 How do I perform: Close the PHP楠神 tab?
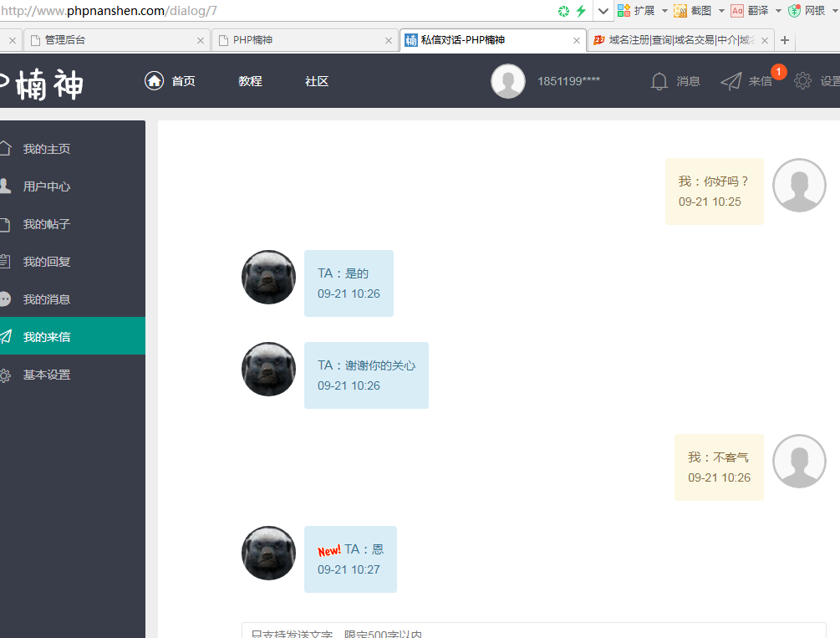pos(389,41)
